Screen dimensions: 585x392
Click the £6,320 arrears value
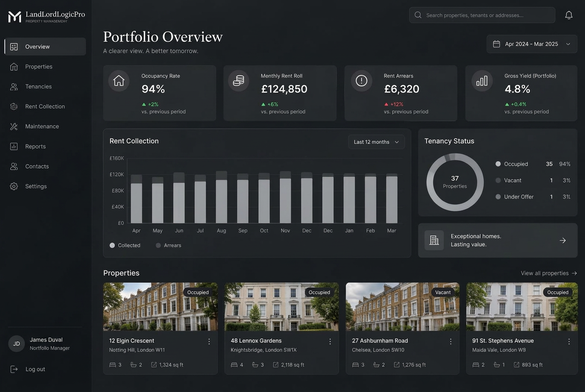click(402, 89)
